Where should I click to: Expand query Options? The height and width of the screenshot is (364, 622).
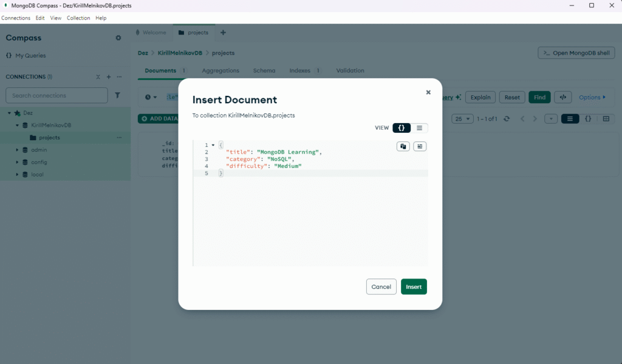click(592, 98)
